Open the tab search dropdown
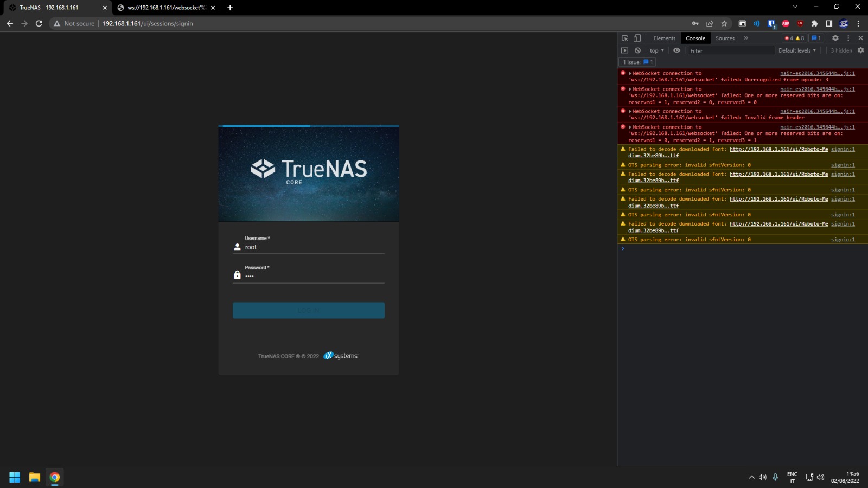Image resolution: width=868 pixels, height=488 pixels. point(795,7)
